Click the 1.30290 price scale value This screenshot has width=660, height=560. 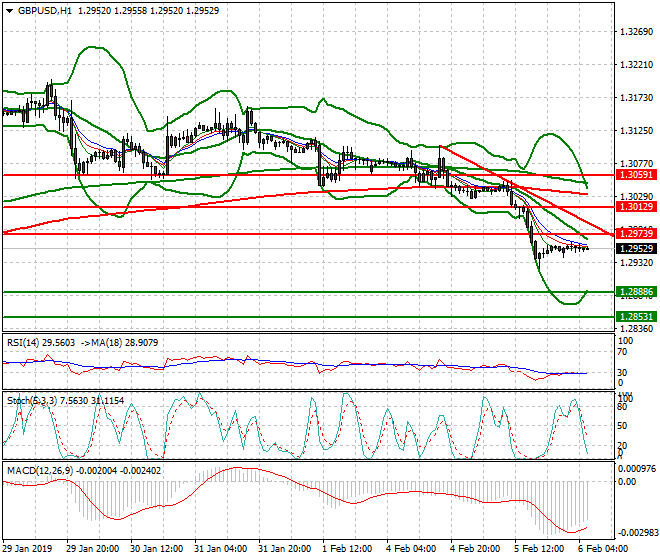(637, 197)
